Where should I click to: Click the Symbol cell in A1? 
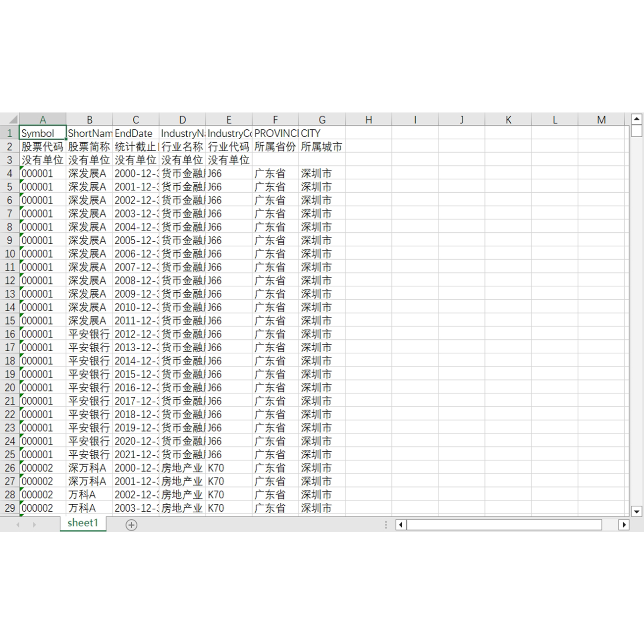click(x=43, y=133)
